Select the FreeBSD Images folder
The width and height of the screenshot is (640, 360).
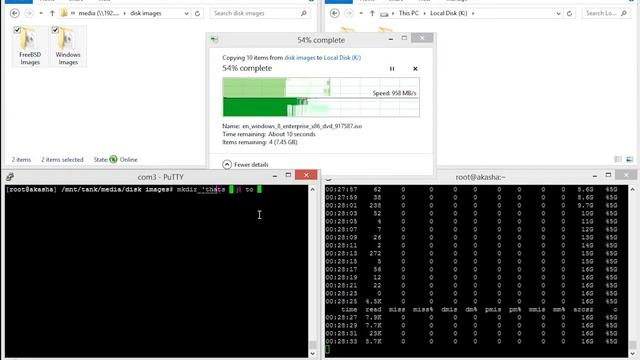[30, 46]
